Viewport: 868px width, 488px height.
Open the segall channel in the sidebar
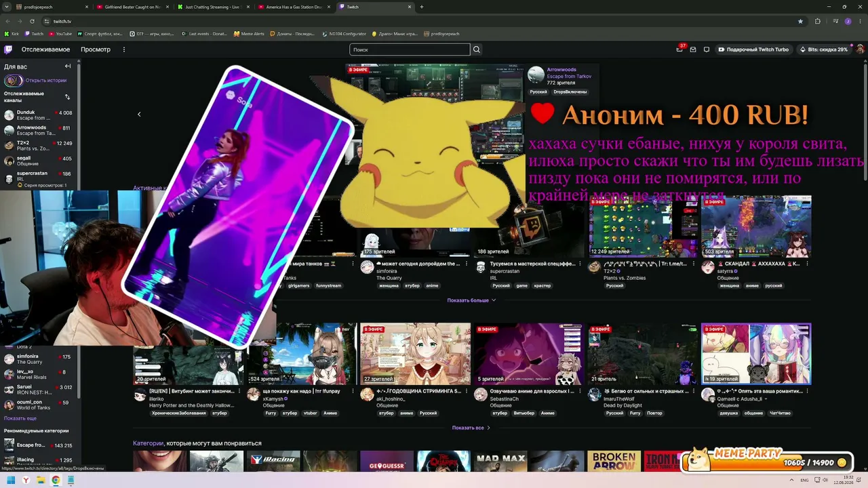[x=39, y=161]
